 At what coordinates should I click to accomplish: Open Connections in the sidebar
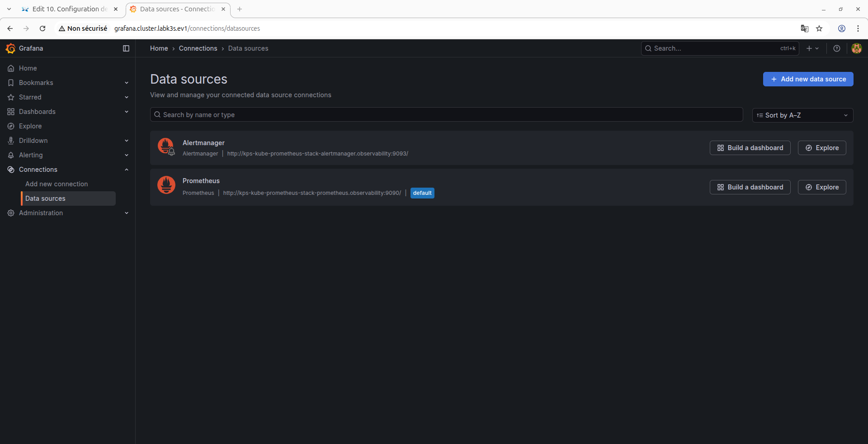click(38, 170)
